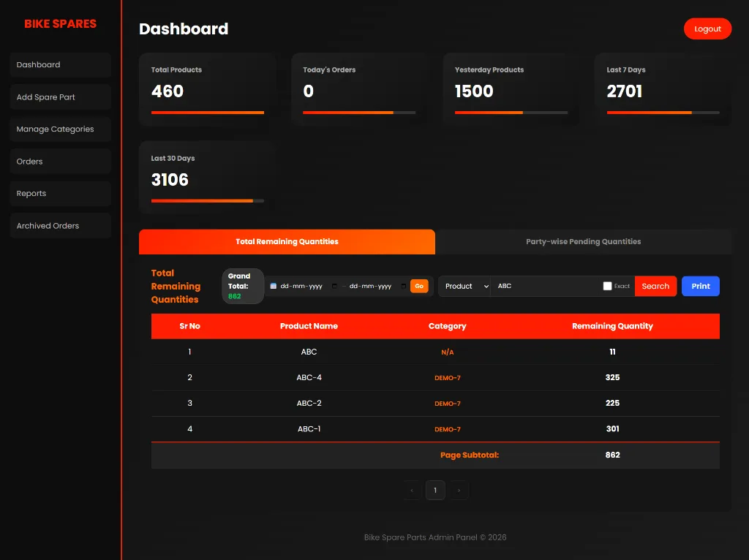This screenshot has height=560, width=749.
Task: Click the Page Subtotal label
Action: click(x=470, y=455)
